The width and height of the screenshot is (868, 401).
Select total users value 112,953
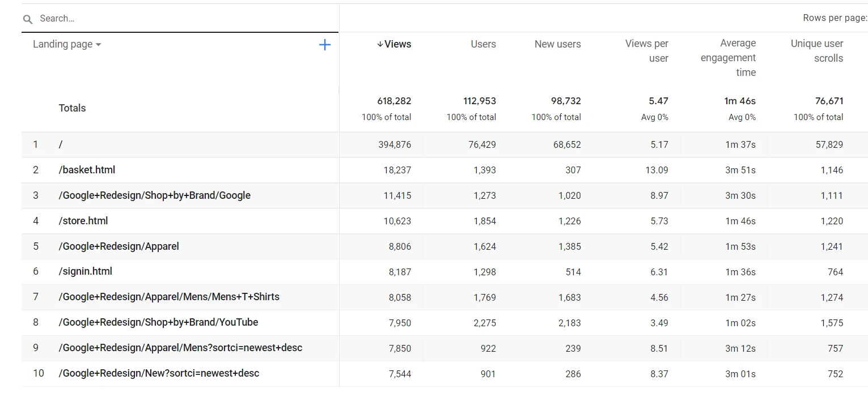(480, 101)
